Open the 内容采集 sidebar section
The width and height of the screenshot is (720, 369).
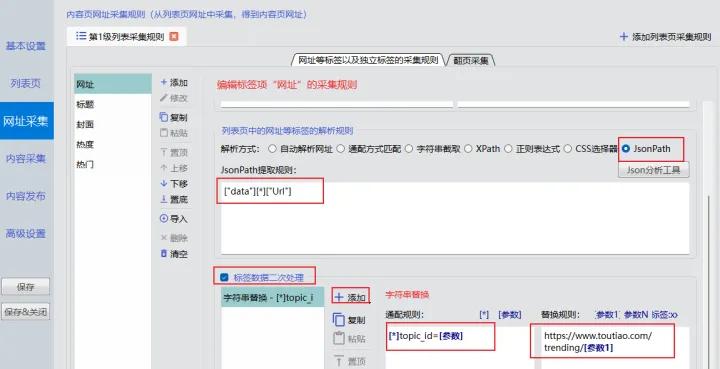(x=26, y=159)
